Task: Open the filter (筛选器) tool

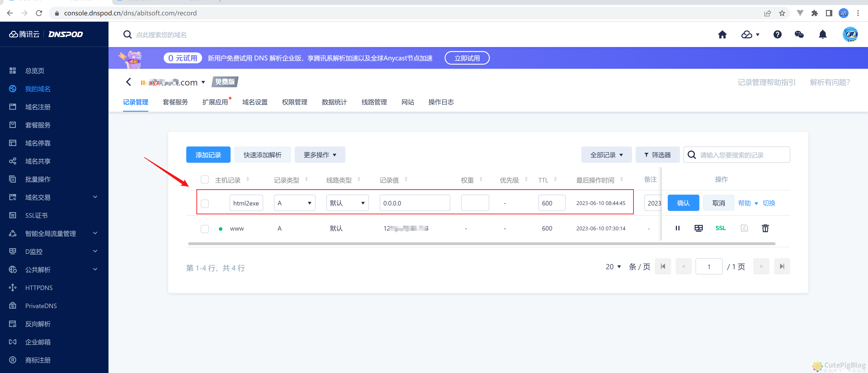Action: [x=657, y=155]
